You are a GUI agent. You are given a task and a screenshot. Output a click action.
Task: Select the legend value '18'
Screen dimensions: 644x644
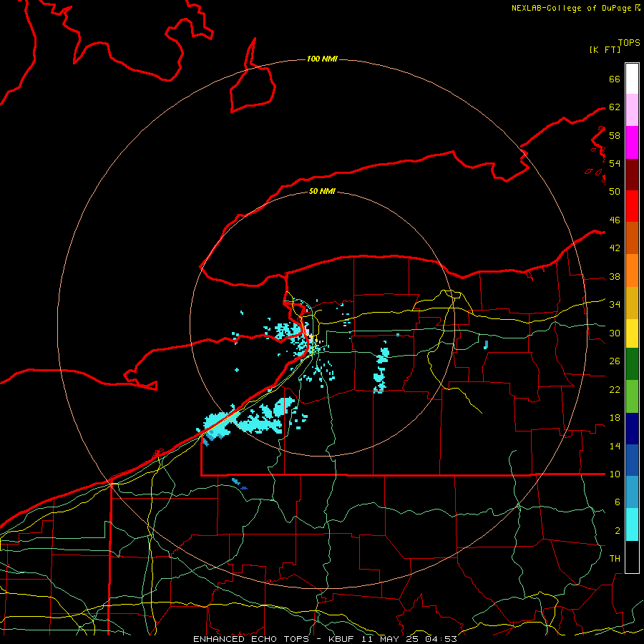pyautogui.click(x=615, y=418)
